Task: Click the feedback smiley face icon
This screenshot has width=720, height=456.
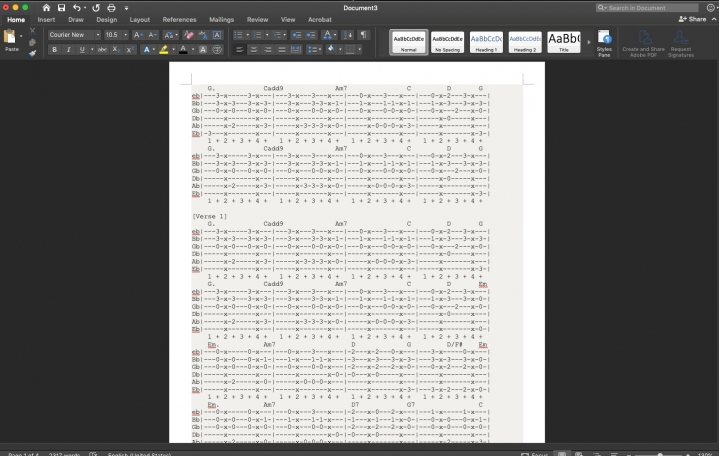Action: coord(711,8)
